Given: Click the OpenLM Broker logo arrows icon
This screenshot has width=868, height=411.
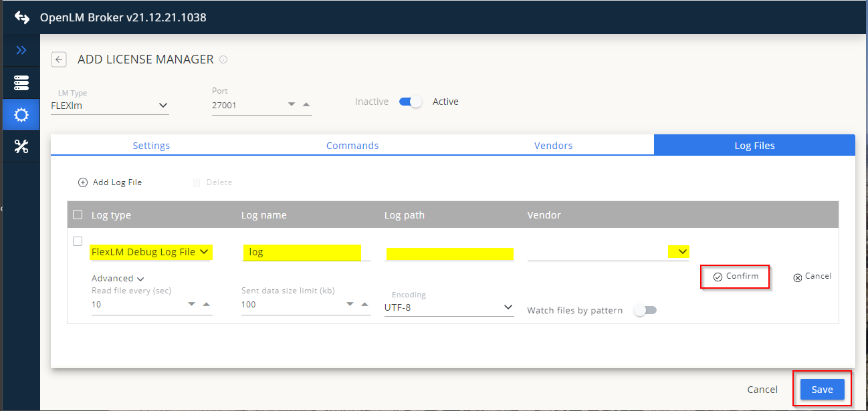Looking at the screenshot, I should pos(22,17).
